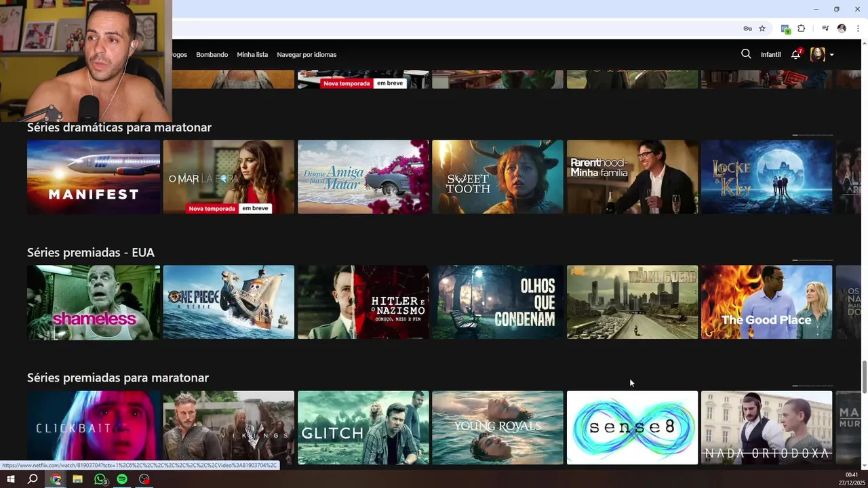Select the Sweet Tooth thumbnail
Screen dimensions: 868x488
[x=498, y=177]
